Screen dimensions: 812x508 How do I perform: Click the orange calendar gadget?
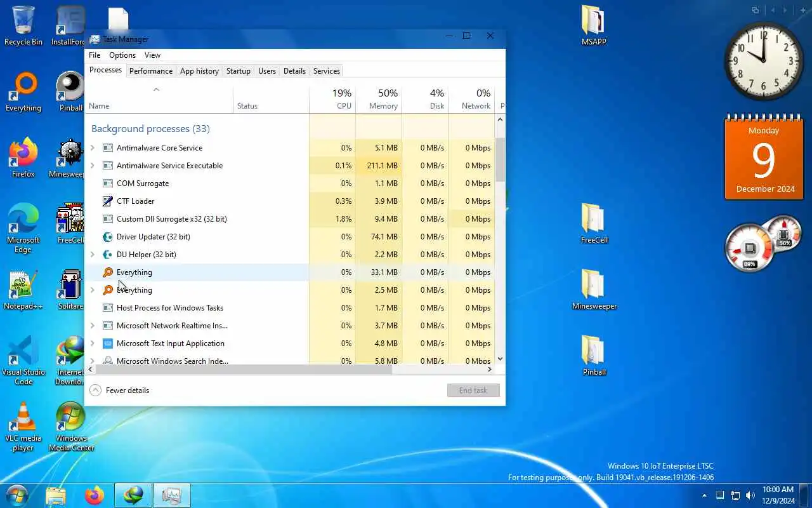point(764,157)
